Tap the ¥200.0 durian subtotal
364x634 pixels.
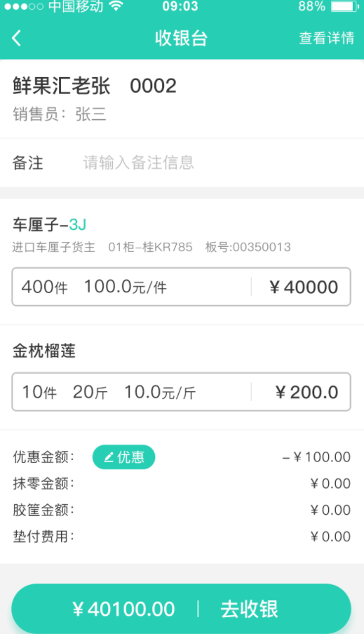pos(306,392)
